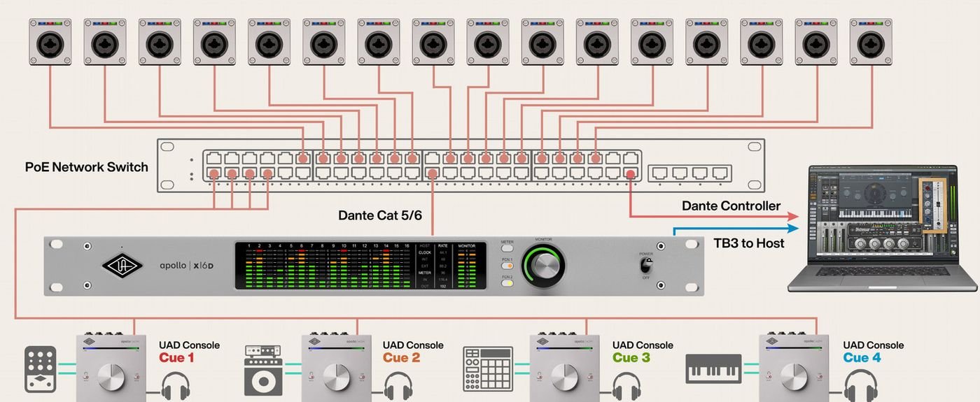Viewport: 980px width, 402px height.
Task: Click the switch port wired to Dante Controller
Action: (630, 173)
